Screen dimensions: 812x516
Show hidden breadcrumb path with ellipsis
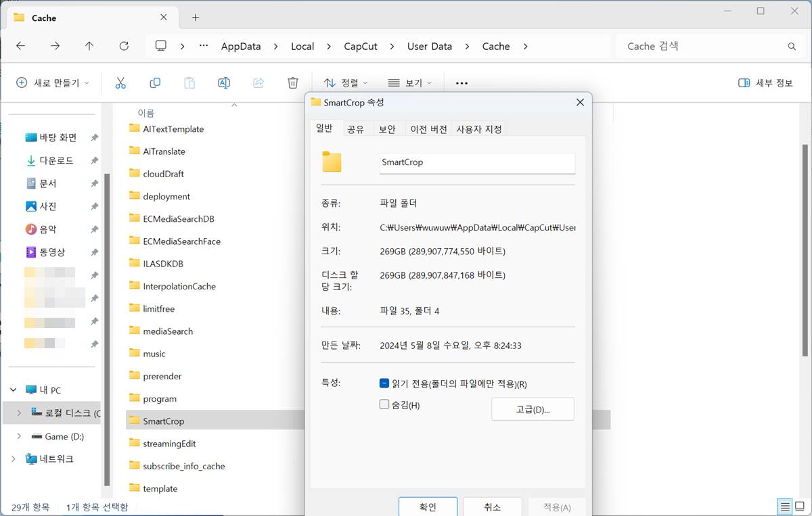pyautogui.click(x=203, y=46)
